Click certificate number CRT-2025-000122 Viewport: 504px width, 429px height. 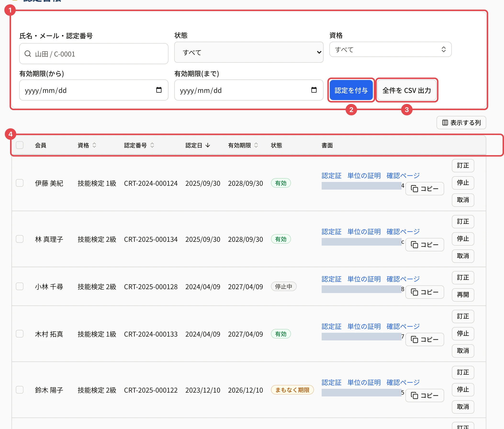click(151, 390)
